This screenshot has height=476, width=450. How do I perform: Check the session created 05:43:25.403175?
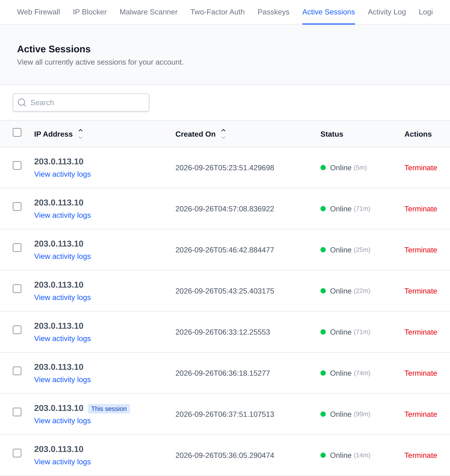tap(17, 289)
